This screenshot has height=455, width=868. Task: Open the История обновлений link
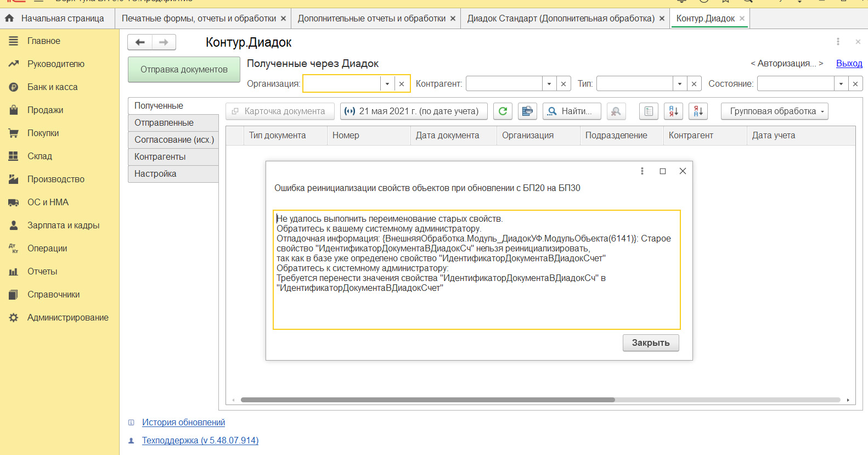point(183,423)
